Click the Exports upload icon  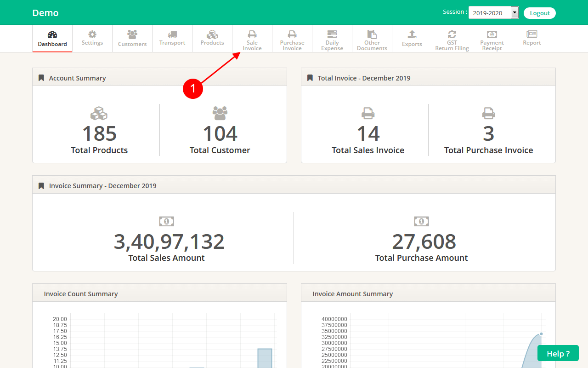412,34
